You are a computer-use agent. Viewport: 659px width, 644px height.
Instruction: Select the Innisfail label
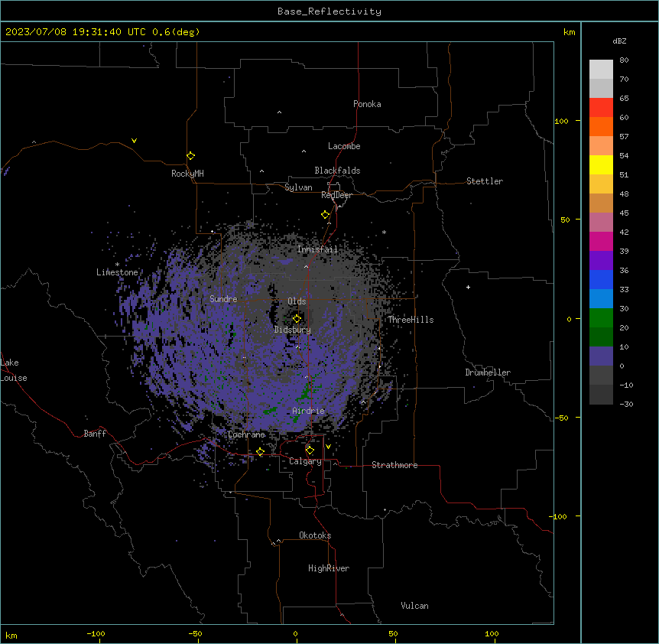pos(317,249)
